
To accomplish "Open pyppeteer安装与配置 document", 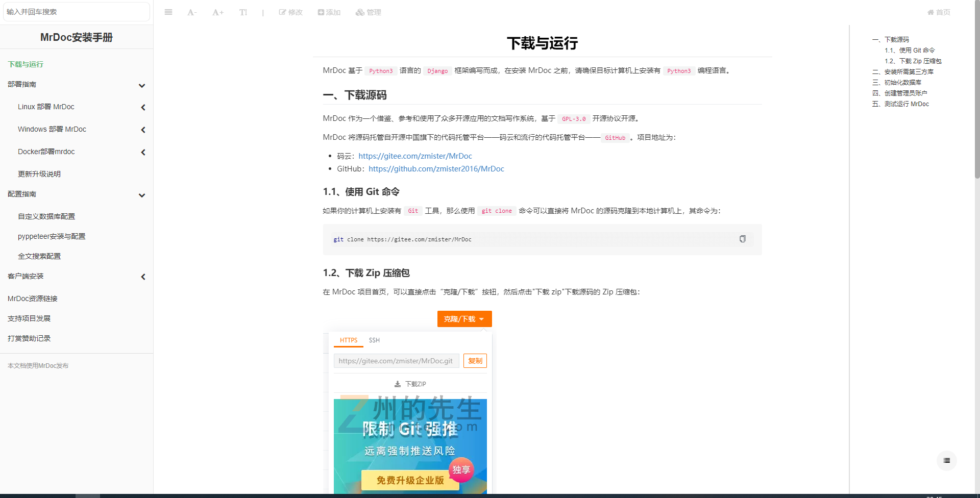I will pos(52,236).
